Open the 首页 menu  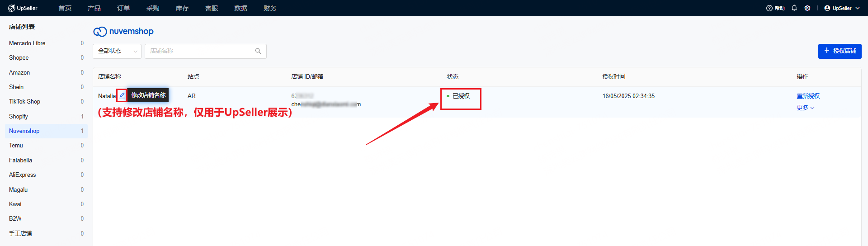click(65, 8)
